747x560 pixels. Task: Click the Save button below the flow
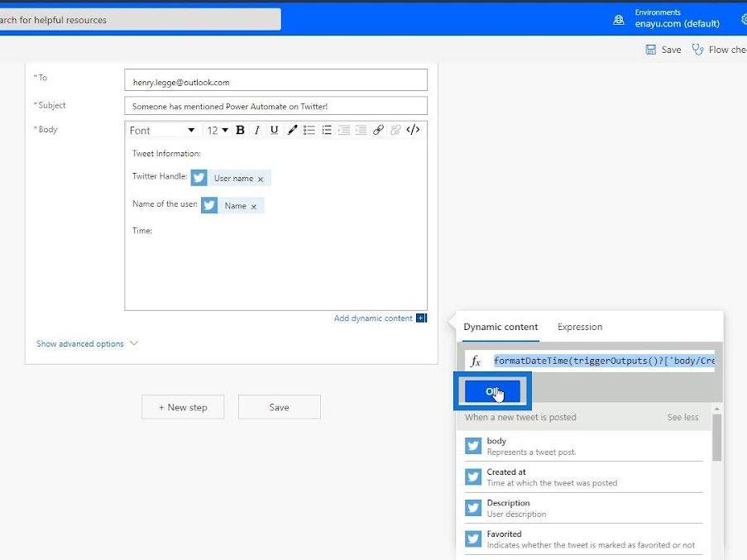(279, 407)
